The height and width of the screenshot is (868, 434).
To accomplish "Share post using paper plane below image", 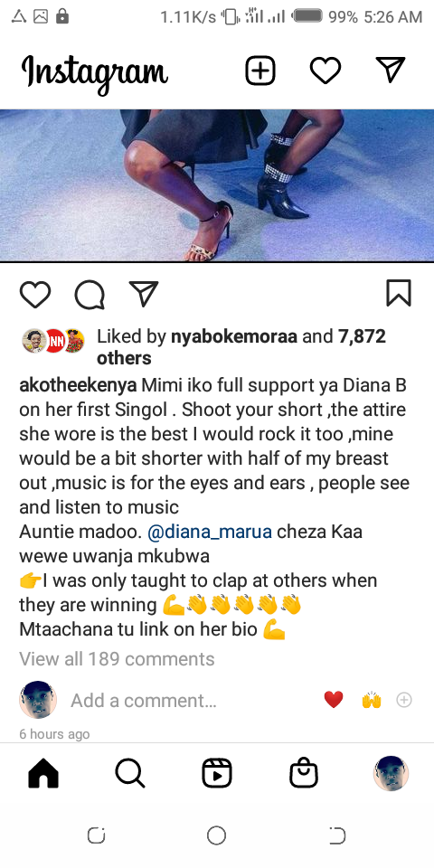I will [x=144, y=293].
